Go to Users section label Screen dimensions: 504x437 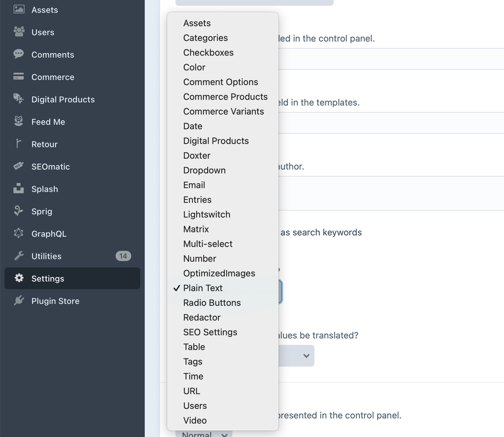43,32
